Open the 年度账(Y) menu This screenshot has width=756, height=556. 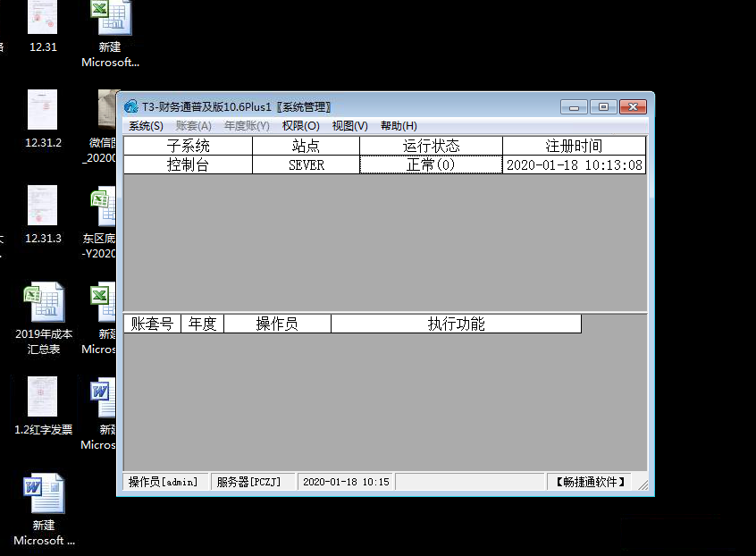247,126
